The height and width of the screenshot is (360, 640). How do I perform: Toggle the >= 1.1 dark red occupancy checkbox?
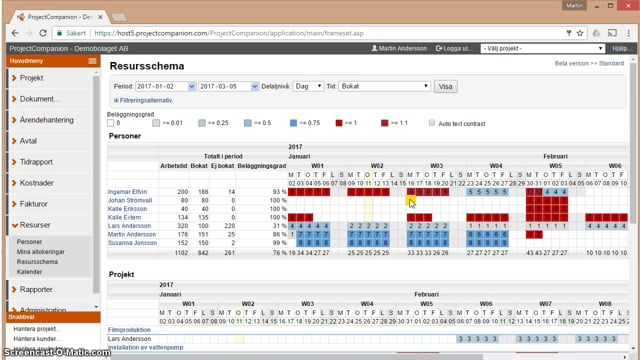[384, 123]
